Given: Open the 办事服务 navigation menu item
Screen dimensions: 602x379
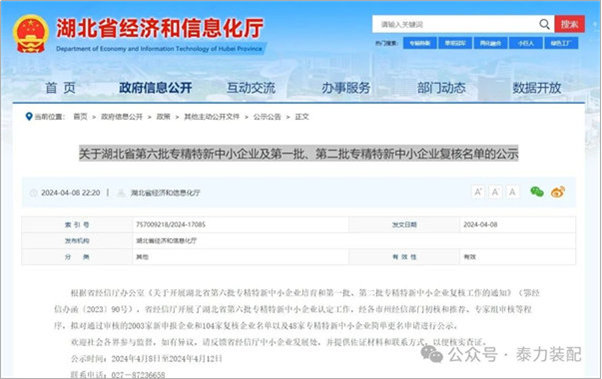Looking at the screenshot, I should click(x=346, y=88).
